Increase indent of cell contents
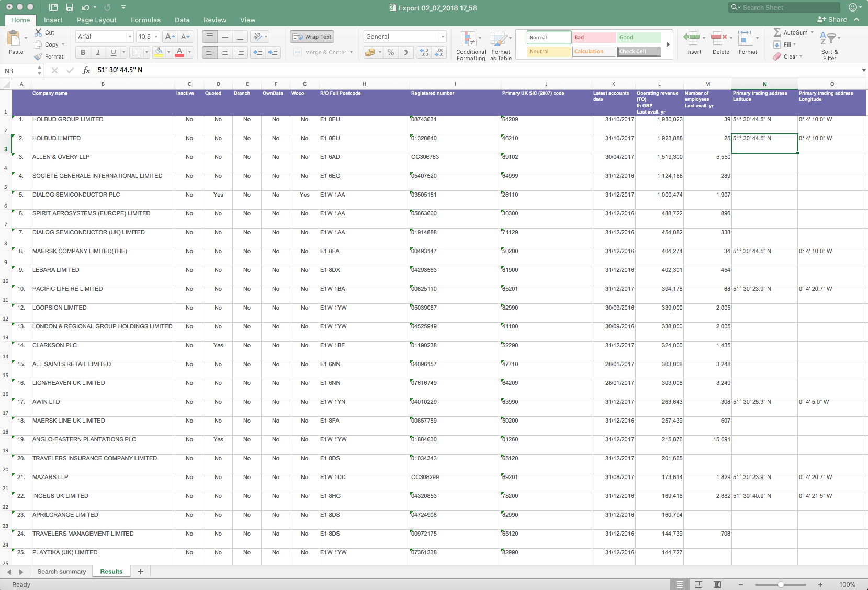Screen dimensions: 868x590 (273, 52)
